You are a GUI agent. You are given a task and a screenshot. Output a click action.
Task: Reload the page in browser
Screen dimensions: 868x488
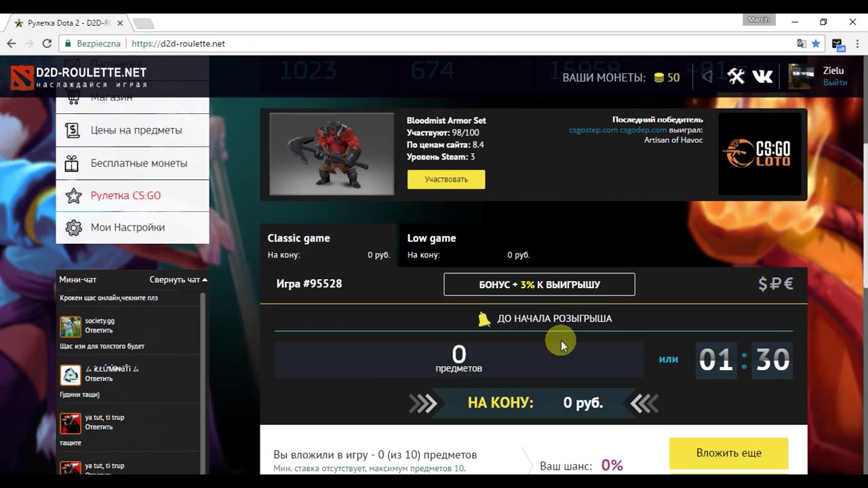[47, 43]
